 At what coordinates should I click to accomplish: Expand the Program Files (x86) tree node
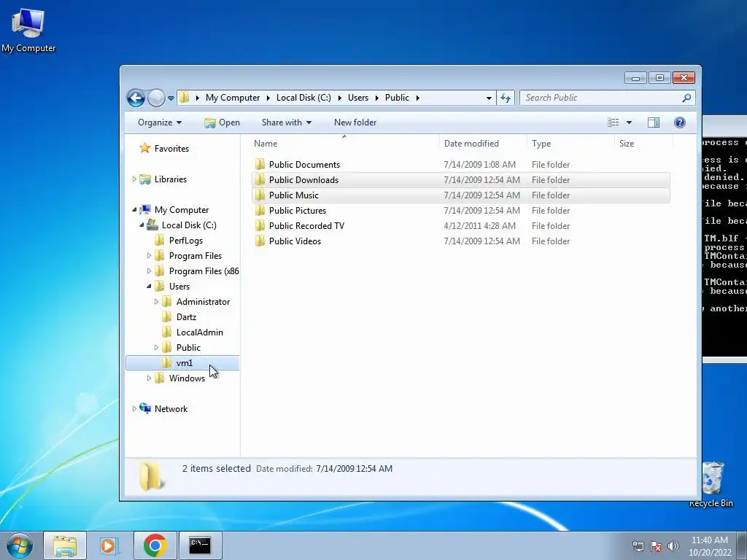click(x=149, y=271)
